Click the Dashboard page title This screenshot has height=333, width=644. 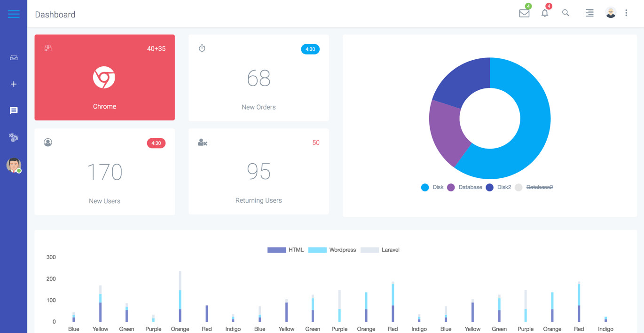[55, 15]
